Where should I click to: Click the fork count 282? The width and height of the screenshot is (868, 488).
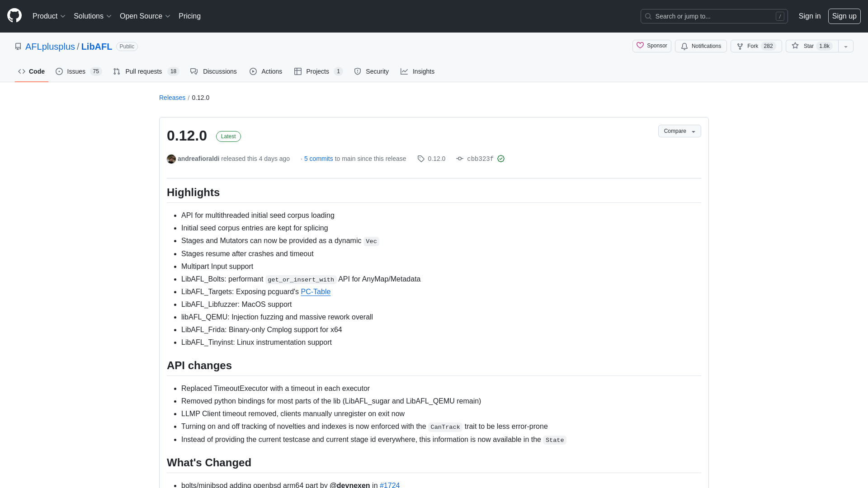[x=769, y=46]
